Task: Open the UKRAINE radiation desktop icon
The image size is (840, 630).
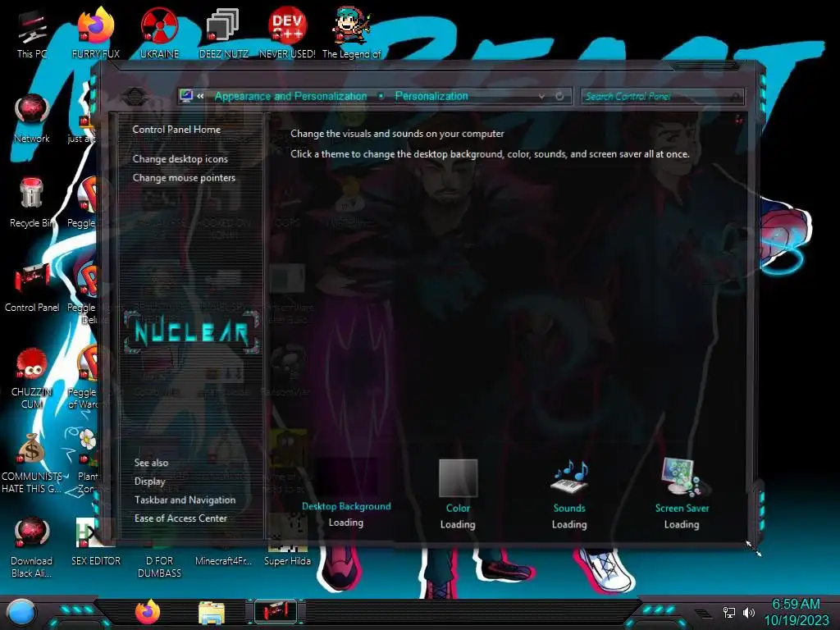Action: [x=159, y=33]
